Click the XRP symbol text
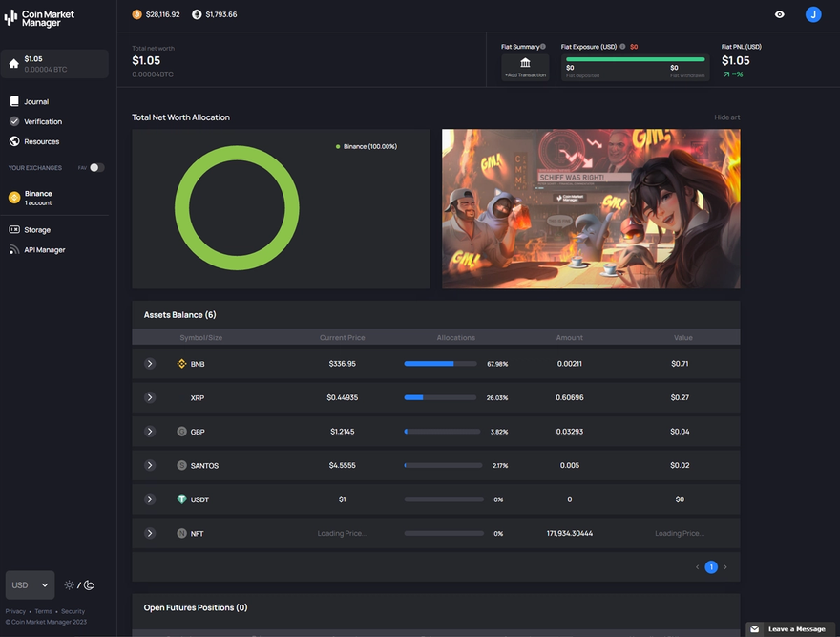Screen dimensions: 840x637 pos(198,398)
